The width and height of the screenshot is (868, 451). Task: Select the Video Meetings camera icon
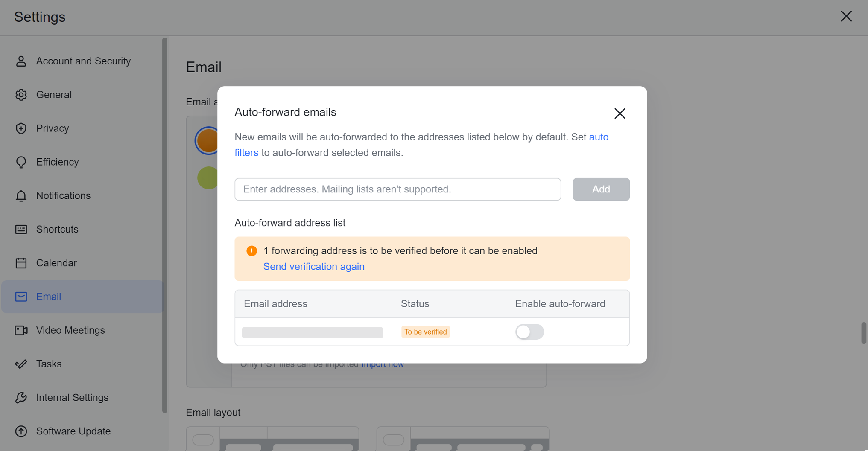(21, 330)
